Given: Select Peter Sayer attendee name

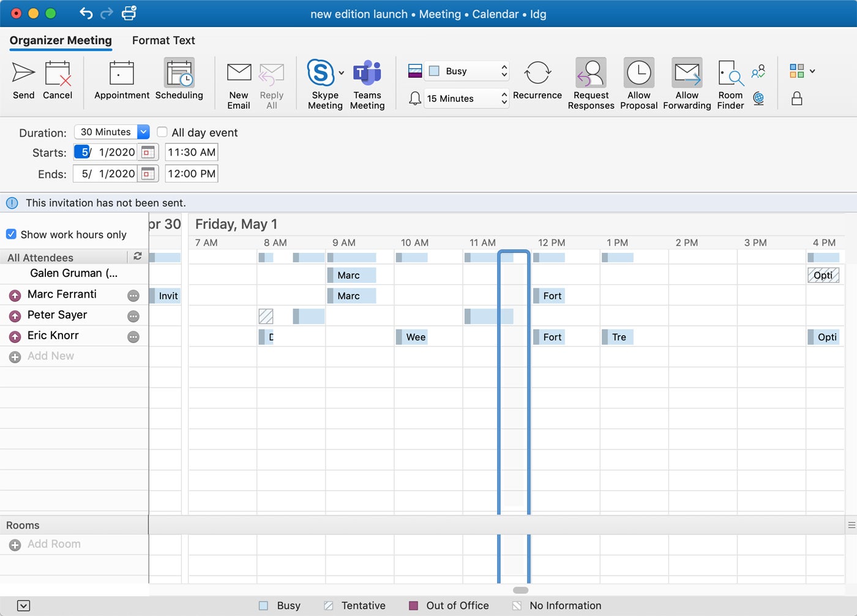Looking at the screenshot, I should pyautogui.click(x=57, y=315).
